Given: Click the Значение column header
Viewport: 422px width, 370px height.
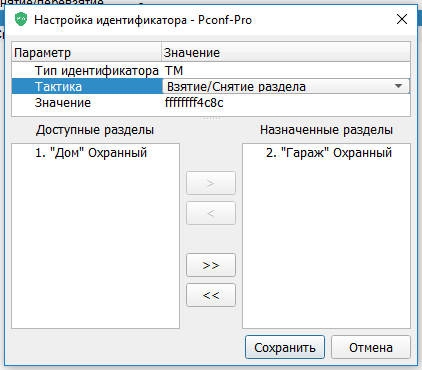Looking at the screenshot, I should click(286, 52).
